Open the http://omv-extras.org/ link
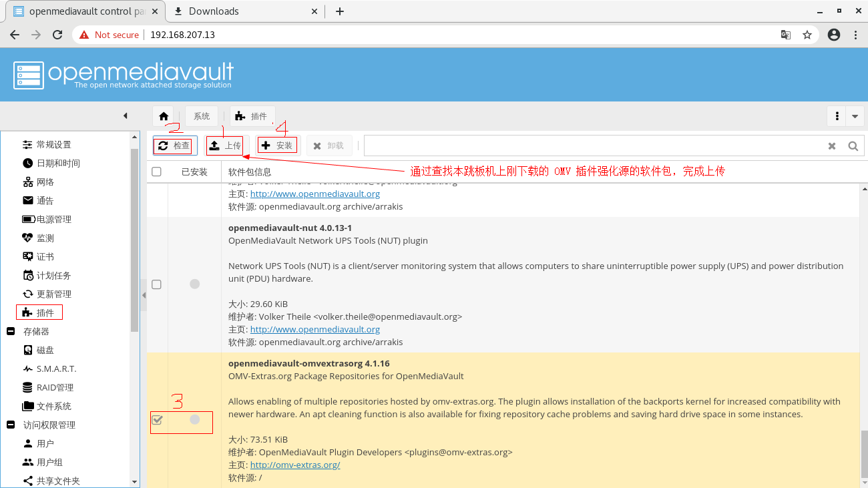 [295, 465]
